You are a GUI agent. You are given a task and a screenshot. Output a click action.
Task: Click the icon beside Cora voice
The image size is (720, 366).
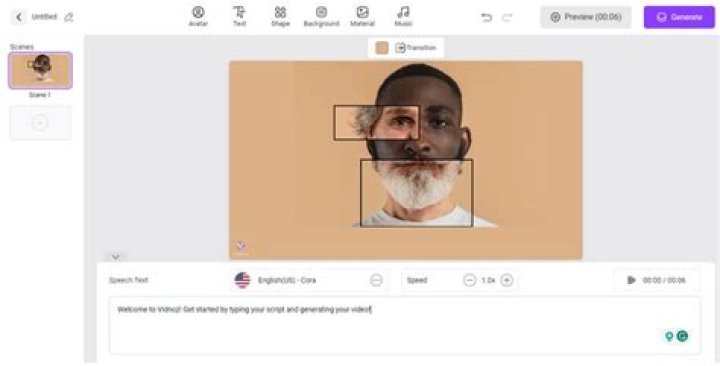pyautogui.click(x=376, y=280)
